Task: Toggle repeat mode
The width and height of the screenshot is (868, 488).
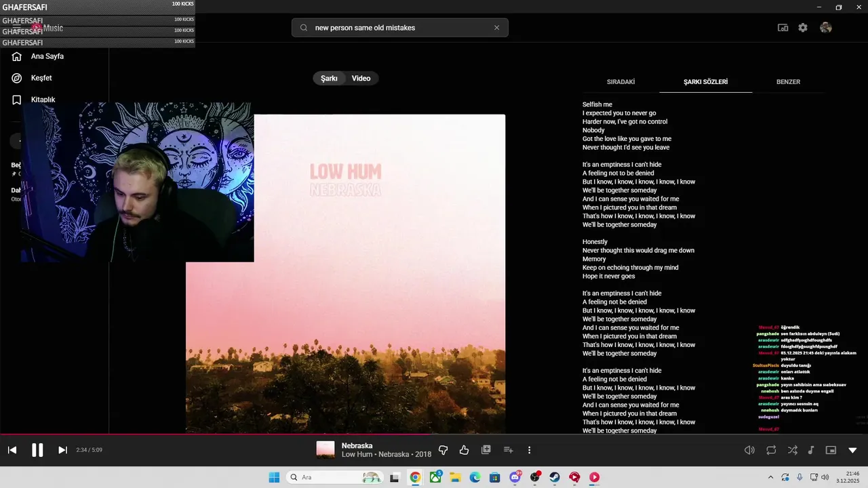Action: point(771,450)
